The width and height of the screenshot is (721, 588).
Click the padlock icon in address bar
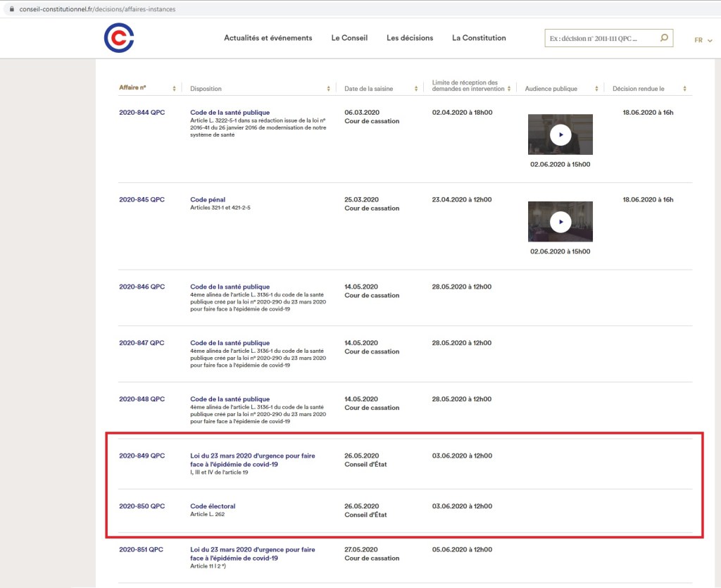click(11, 9)
